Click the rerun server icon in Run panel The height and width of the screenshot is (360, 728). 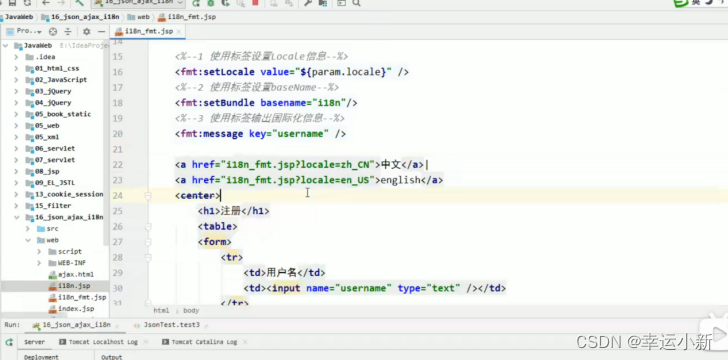[x=9, y=342]
